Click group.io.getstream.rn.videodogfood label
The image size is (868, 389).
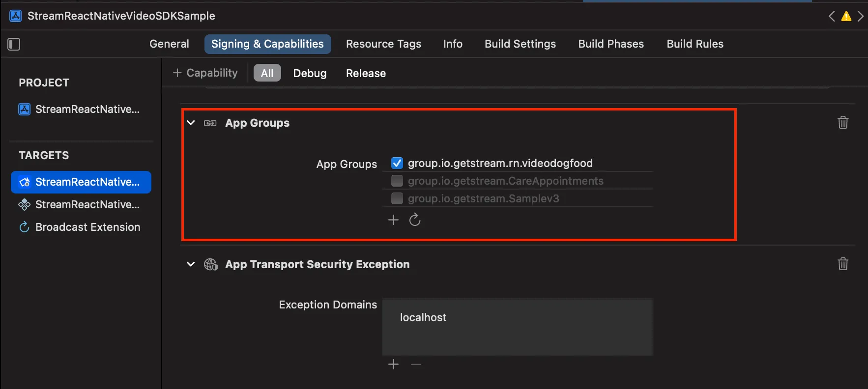point(500,163)
